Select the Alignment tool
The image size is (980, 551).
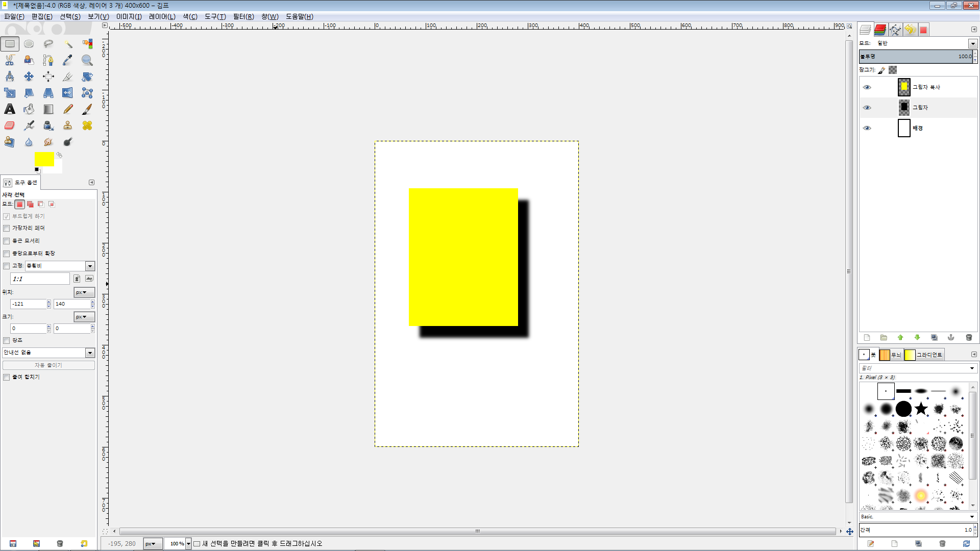48,77
